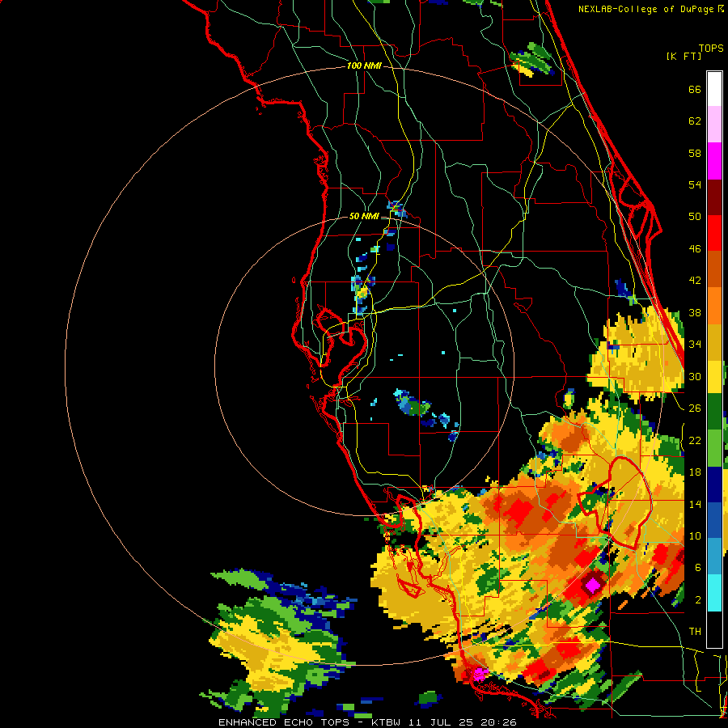
Task: Pick the magenta swatch in the color bar
Action: [714, 161]
